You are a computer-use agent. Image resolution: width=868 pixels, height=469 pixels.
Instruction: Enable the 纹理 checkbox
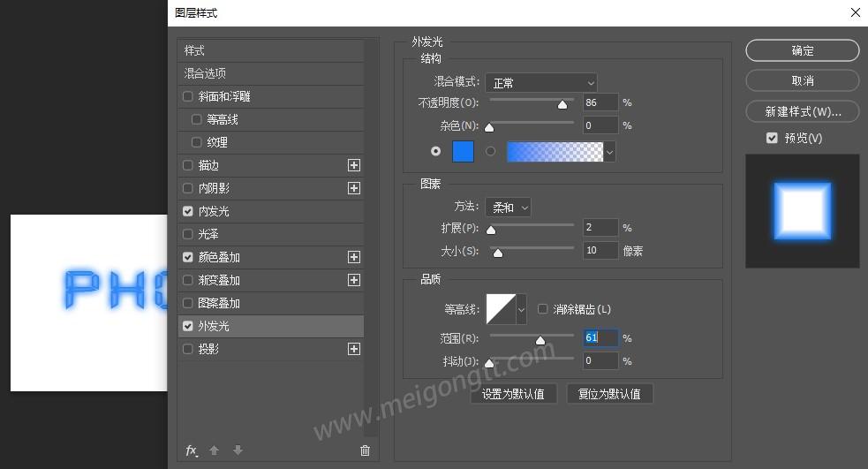coord(196,142)
